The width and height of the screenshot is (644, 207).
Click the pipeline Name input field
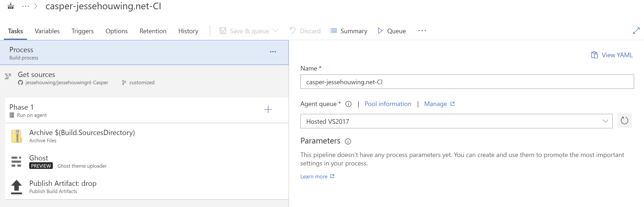point(467,82)
